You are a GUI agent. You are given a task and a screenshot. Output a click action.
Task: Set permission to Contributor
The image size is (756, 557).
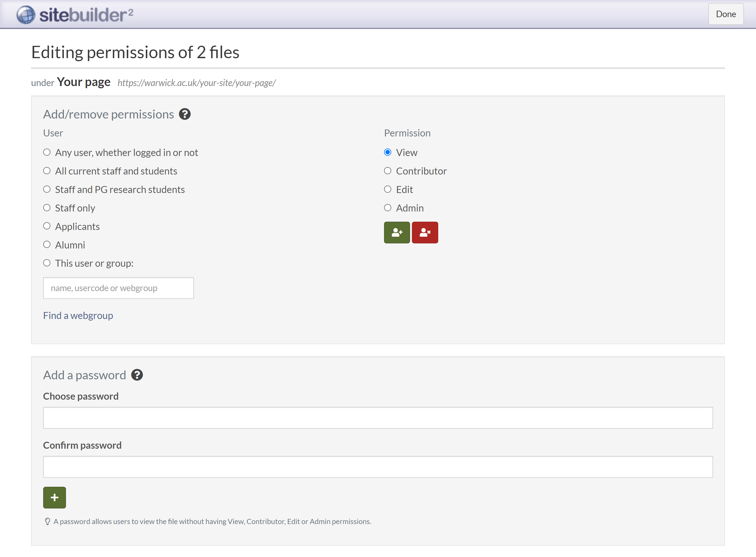tap(388, 171)
